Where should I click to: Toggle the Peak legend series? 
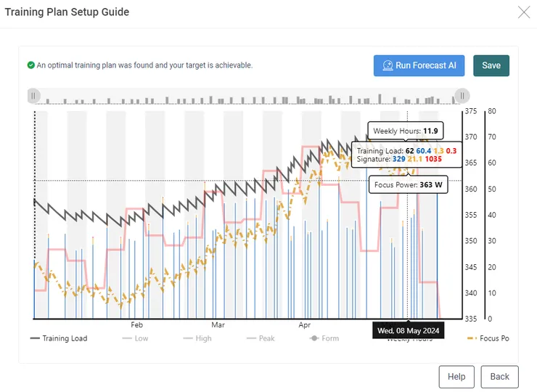[261, 338]
